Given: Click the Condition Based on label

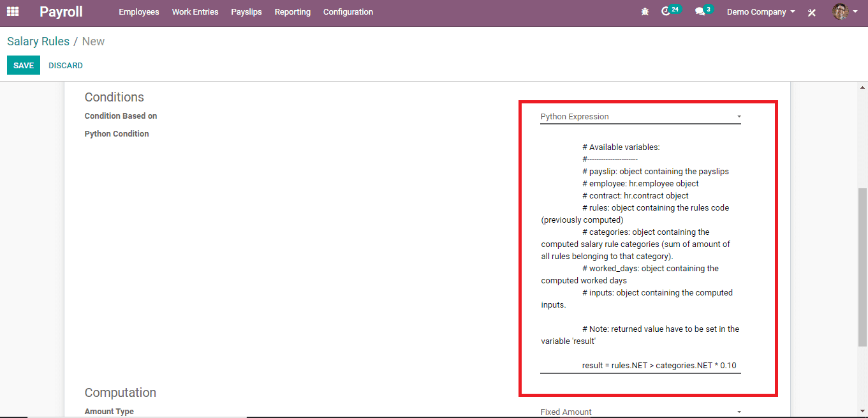Looking at the screenshot, I should pyautogui.click(x=121, y=116).
